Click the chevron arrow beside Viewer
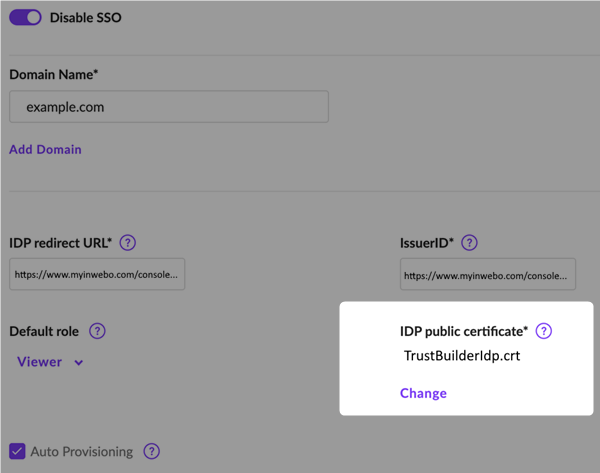 click(x=79, y=363)
